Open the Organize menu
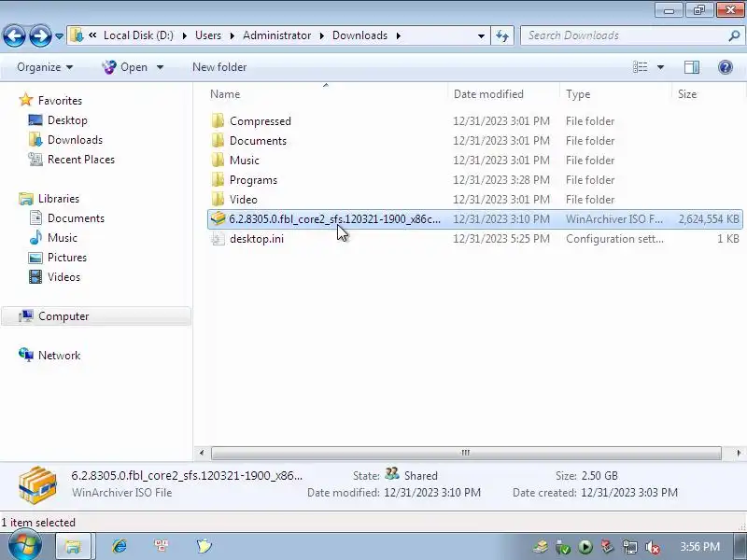Viewport: 747px width, 560px height. (45, 67)
